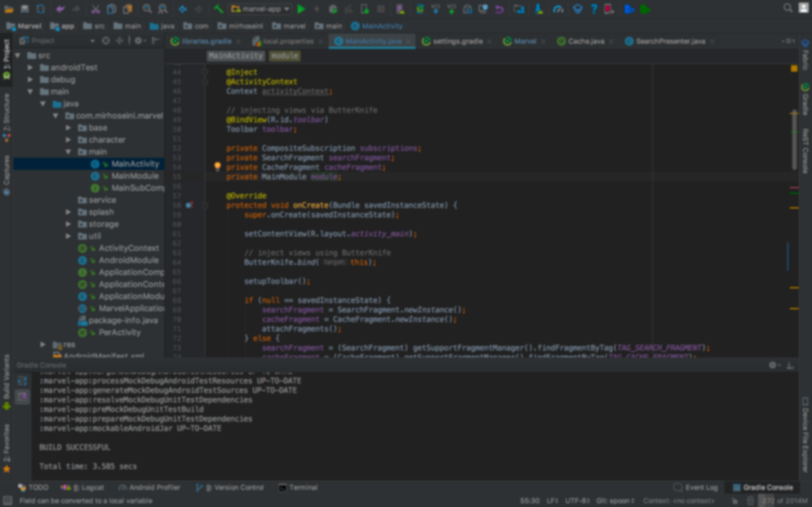812x507 pixels.
Task: Select MainModule in the project tree
Action: coord(134,176)
